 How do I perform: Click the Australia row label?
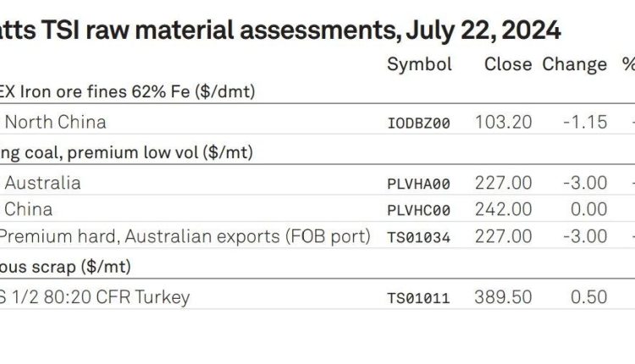click(x=42, y=183)
